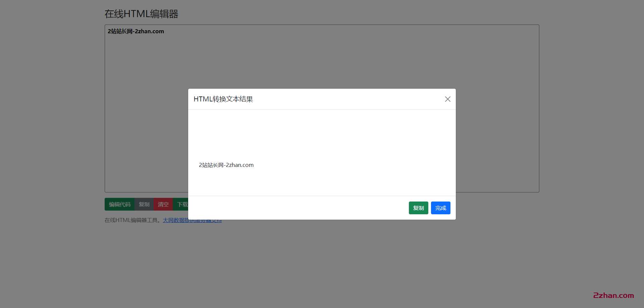Image resolution: width=644 pixels, height=308 pixels.
Task: Select the HTML转换文本结果 dialog title
Action: pos(223,99)
